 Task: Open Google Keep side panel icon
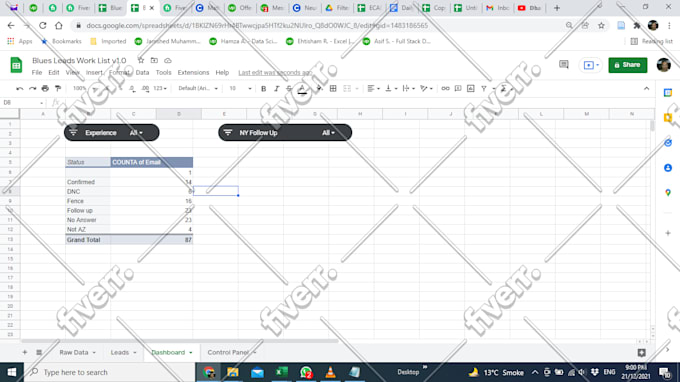[x=668, y=118]
